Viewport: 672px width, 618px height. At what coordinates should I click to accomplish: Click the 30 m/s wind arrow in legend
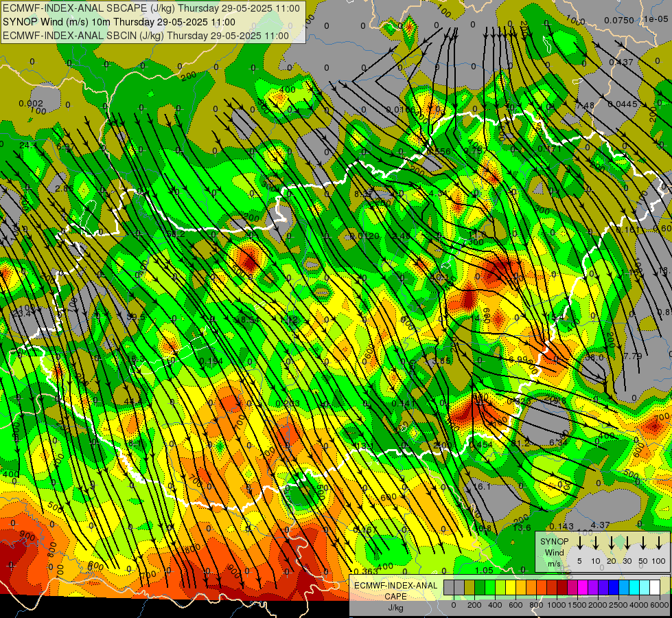627,543
